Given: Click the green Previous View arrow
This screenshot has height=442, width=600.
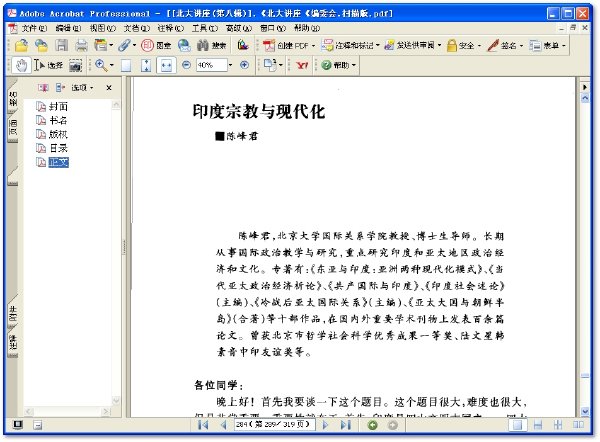Looking at the screenshot, I should pos(373,425).
